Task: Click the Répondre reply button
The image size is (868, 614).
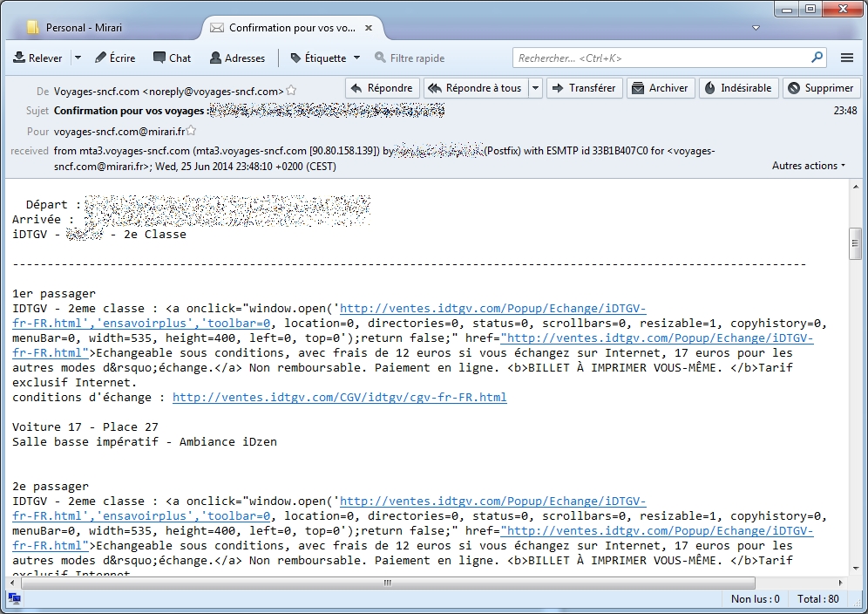Action: point(382,88)
